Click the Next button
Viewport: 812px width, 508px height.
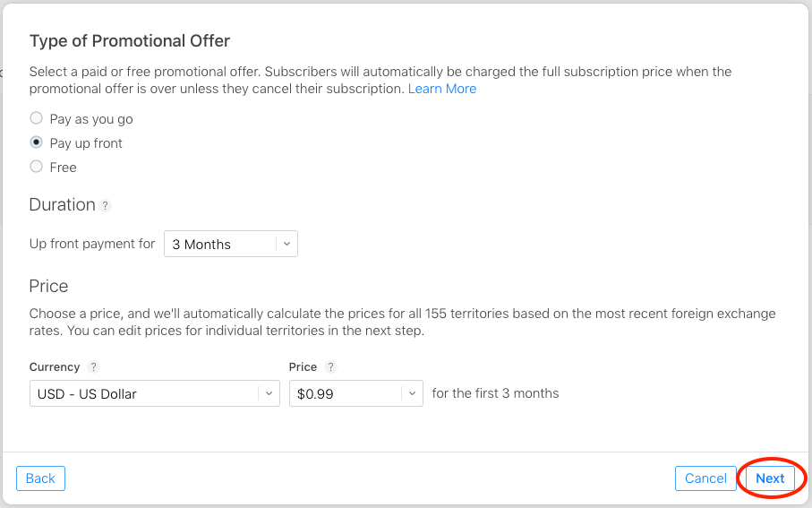(770, 478)
